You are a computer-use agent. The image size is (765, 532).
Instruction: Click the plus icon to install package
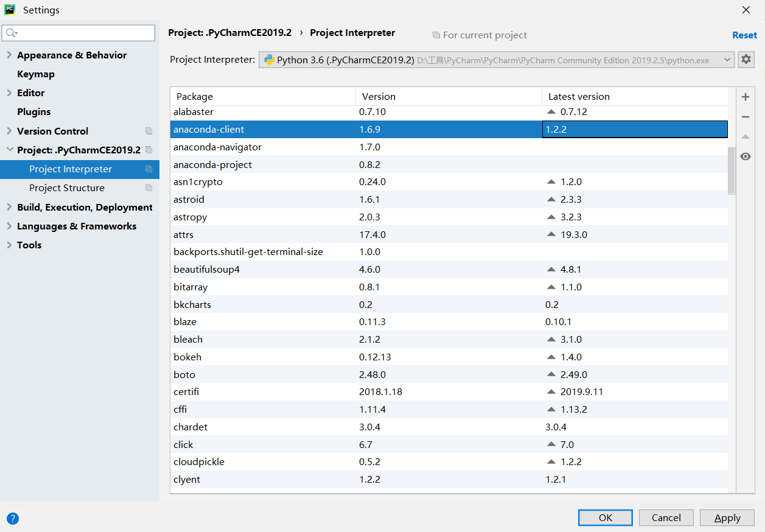click(x=746, y=97)
